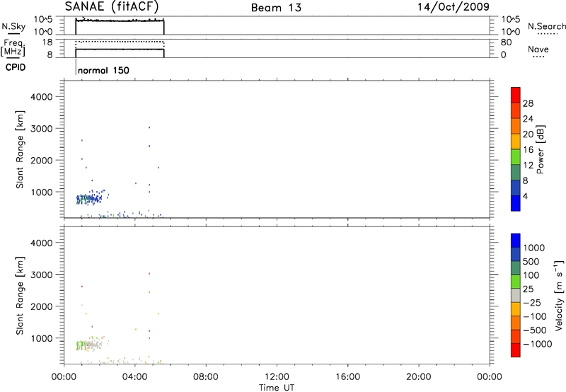Click power data point near 3000 km

pos(149,127)
